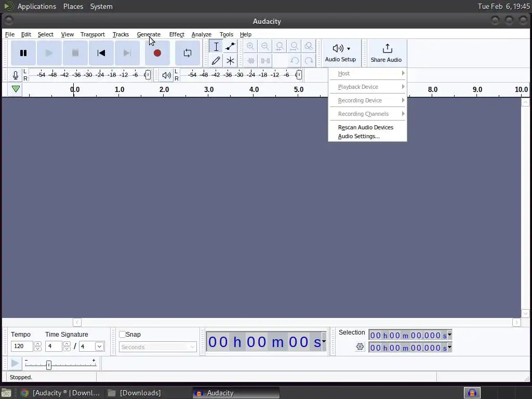Open the Tracks menu

coord(121,34)
